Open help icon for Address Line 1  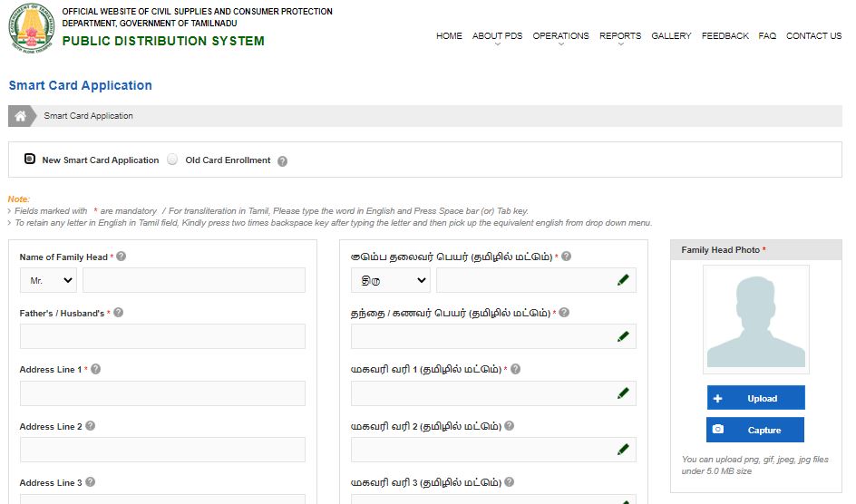click(x=95, y=369)
